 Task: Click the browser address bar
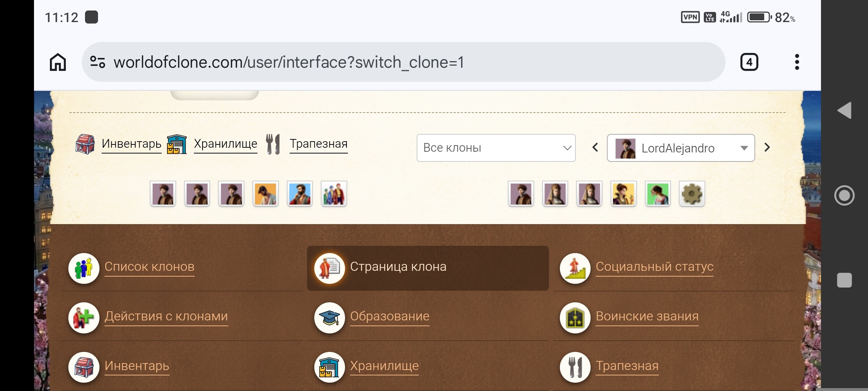tap(403, 62)
